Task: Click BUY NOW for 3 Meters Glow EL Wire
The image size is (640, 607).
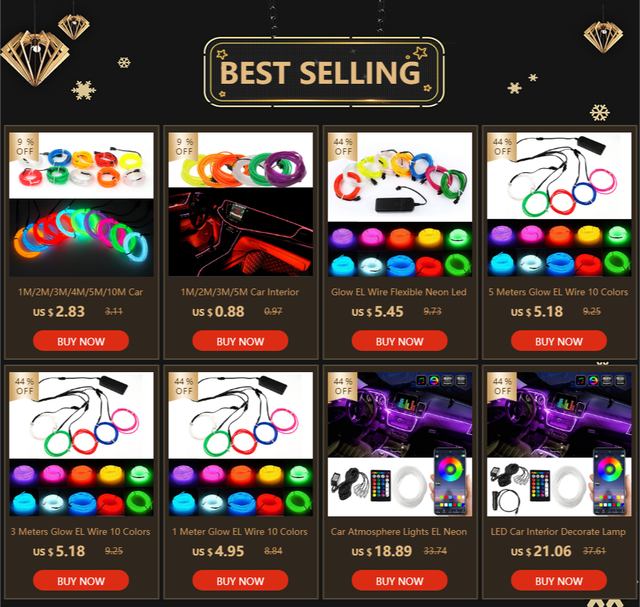Action: pyautogui.click(x=81, y=580)
